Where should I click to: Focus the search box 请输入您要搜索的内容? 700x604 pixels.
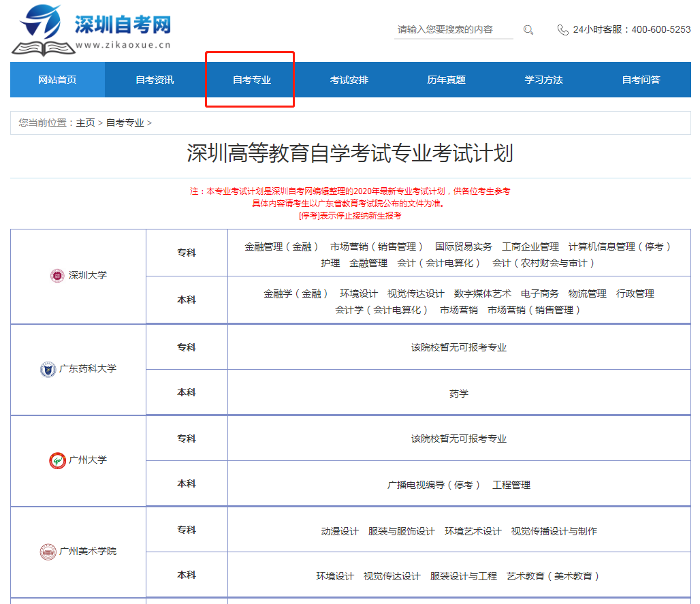coord(454,30)
